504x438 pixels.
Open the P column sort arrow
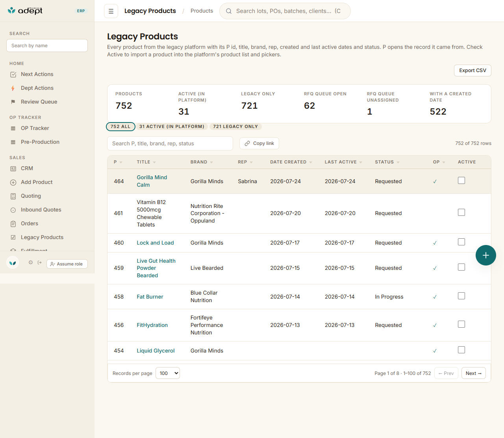(x=121, y=162)
